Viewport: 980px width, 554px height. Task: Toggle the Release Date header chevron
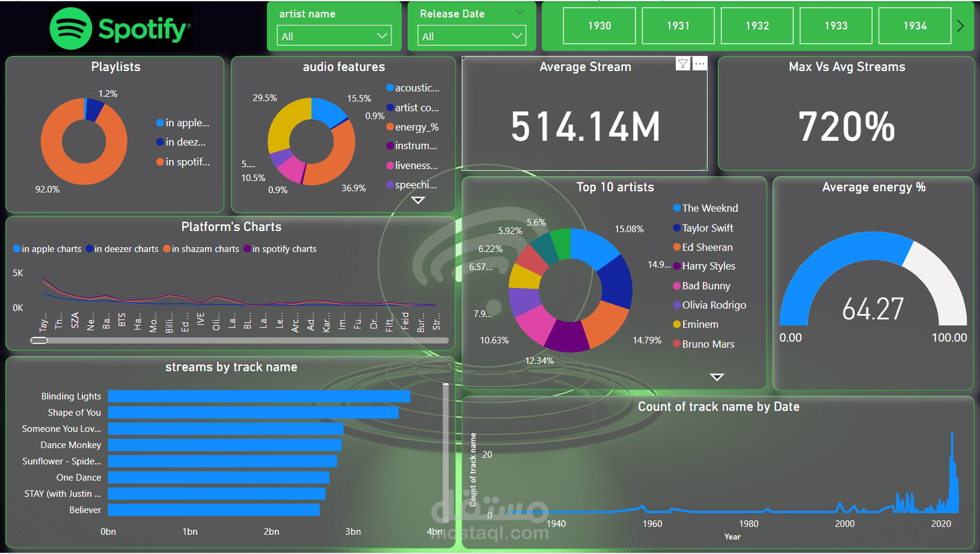tap(520, 13)
